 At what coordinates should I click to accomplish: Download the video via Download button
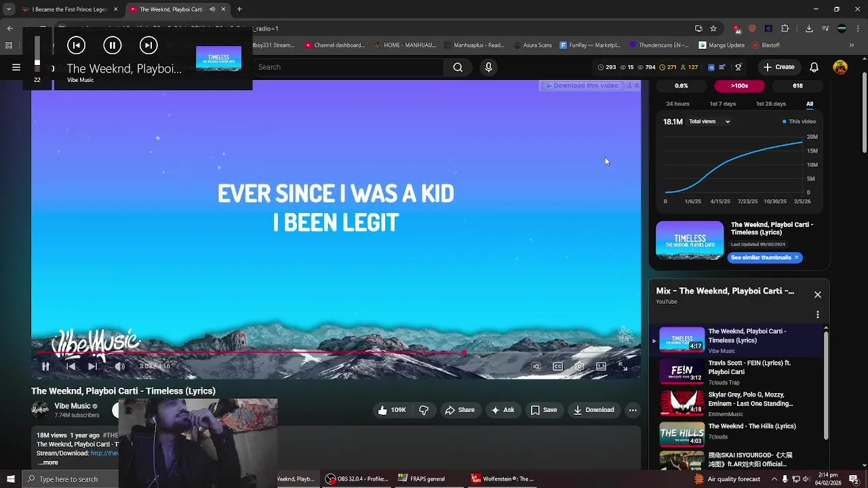tap(593, 410)
